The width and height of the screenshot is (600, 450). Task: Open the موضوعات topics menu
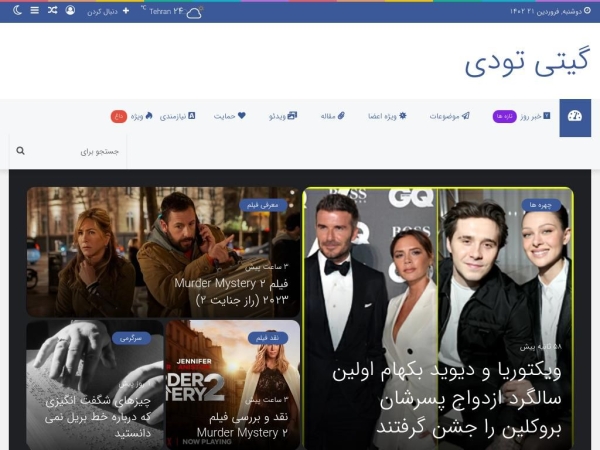(x=444, y=116)
